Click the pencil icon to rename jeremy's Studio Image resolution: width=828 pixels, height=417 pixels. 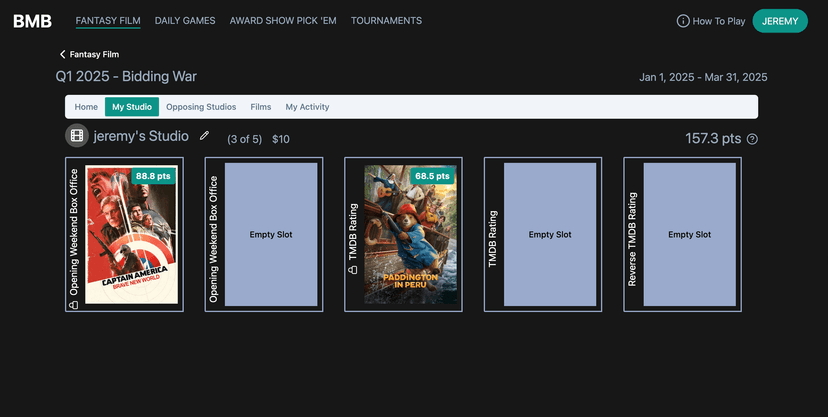pyautogui.click(x=204, y=136)
